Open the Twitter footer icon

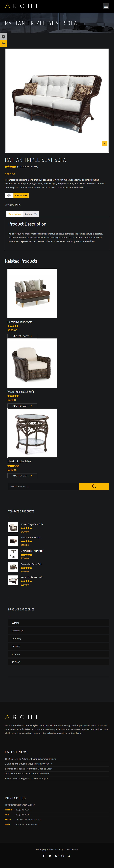point(50,856)
